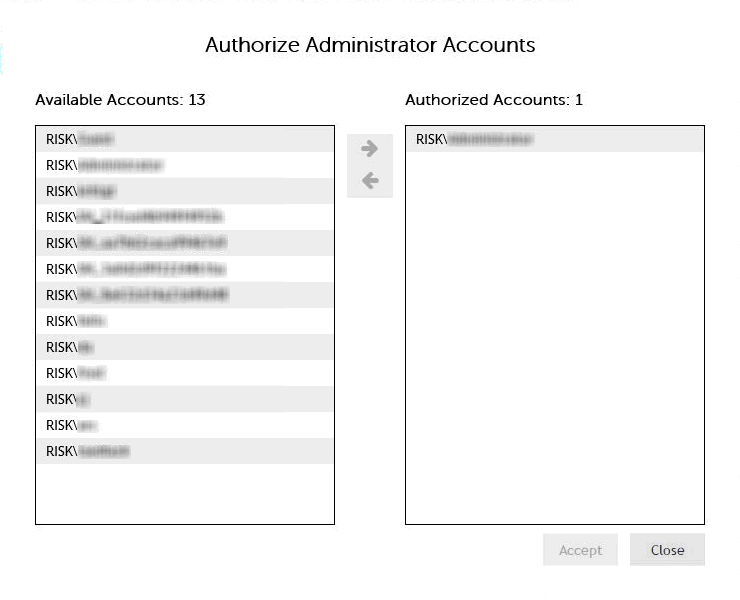Select the first account in Available Accounts
Viewport: 740px width, 600px height.
point(184,139)
